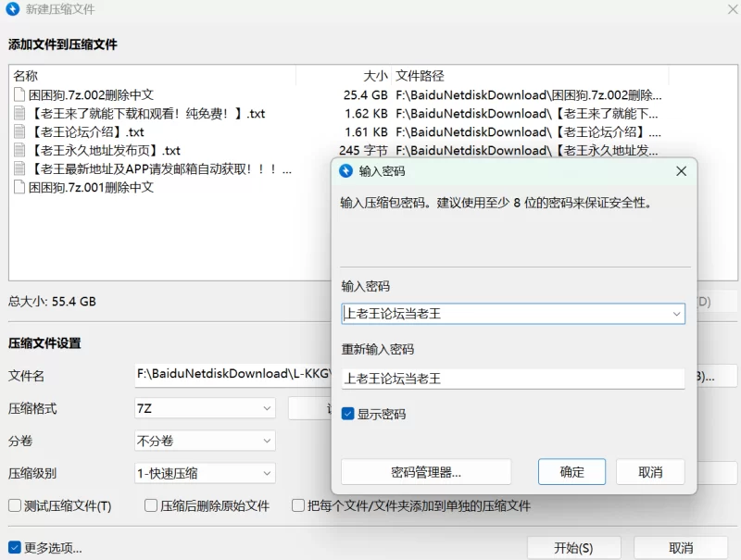
Task: Click the 245 字节 size cell
Action: [363, 150]
